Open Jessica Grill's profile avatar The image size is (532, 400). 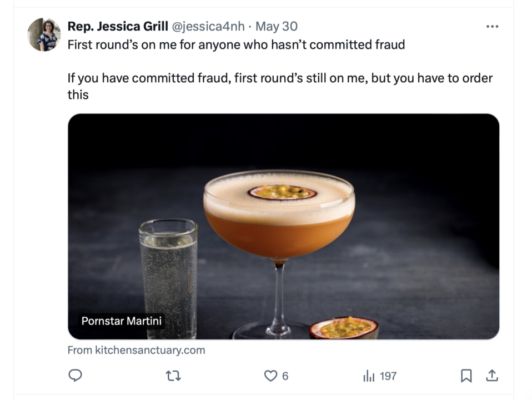point(44,34)
